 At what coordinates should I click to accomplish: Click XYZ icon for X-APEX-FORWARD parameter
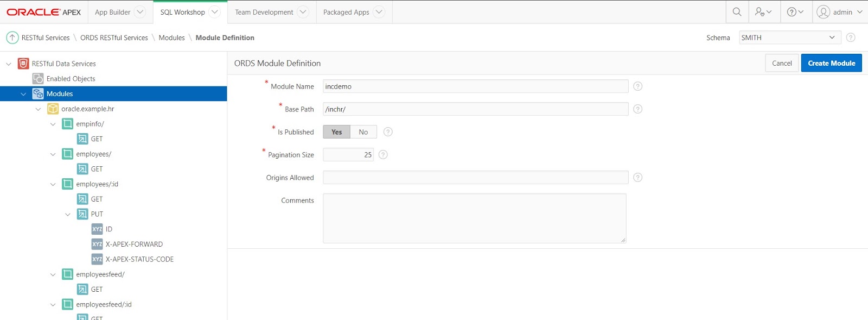tap(97, 244)
